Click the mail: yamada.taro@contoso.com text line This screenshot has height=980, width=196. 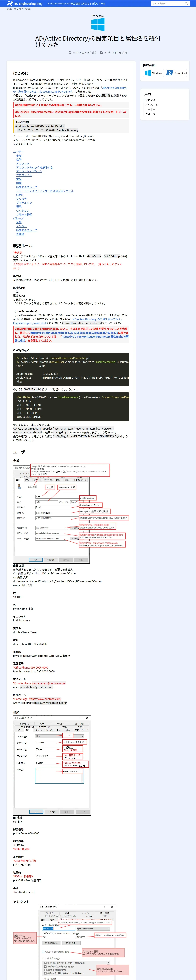pyautogui.click(x=33, y=687)
